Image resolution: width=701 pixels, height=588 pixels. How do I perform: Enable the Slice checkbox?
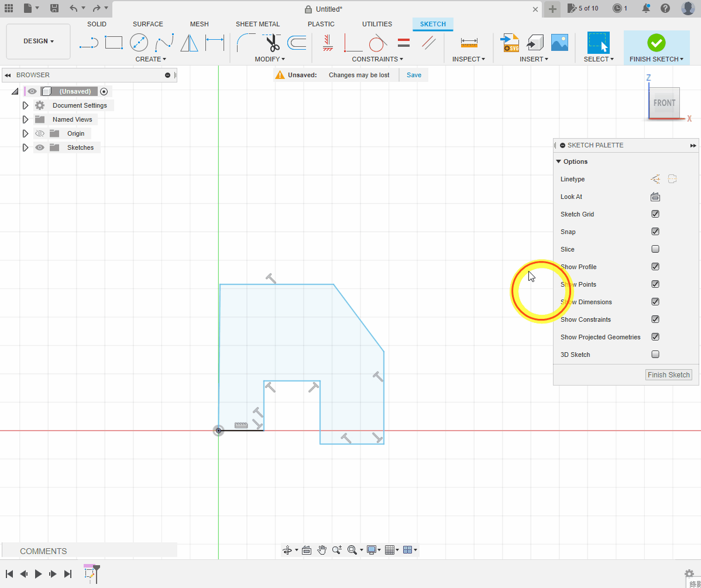pos(655,249)
